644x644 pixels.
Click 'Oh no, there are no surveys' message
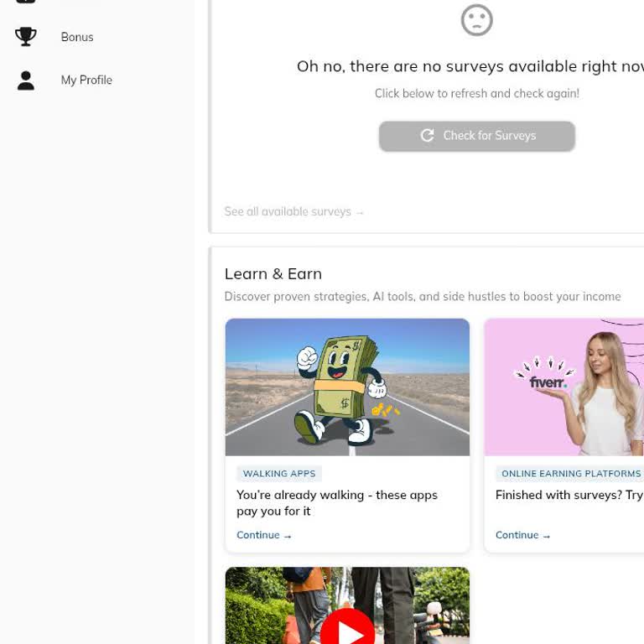[x=470, y=66]
